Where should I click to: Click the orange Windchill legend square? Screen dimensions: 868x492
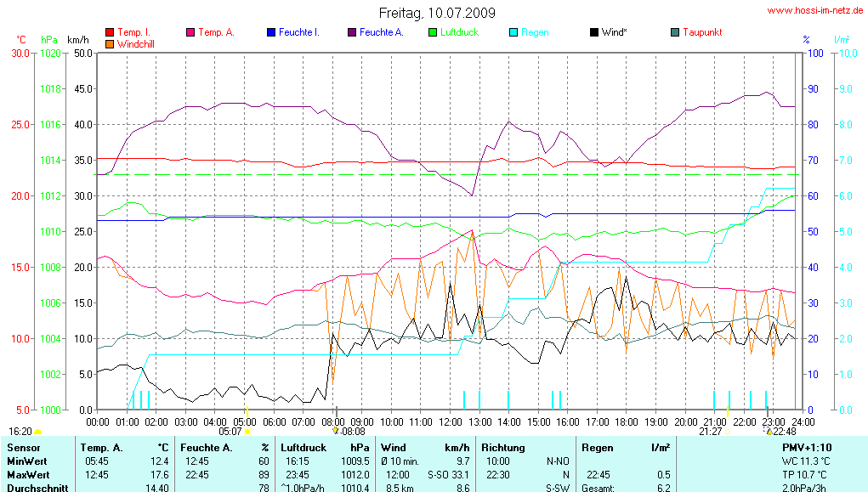[x=110, y=43]
